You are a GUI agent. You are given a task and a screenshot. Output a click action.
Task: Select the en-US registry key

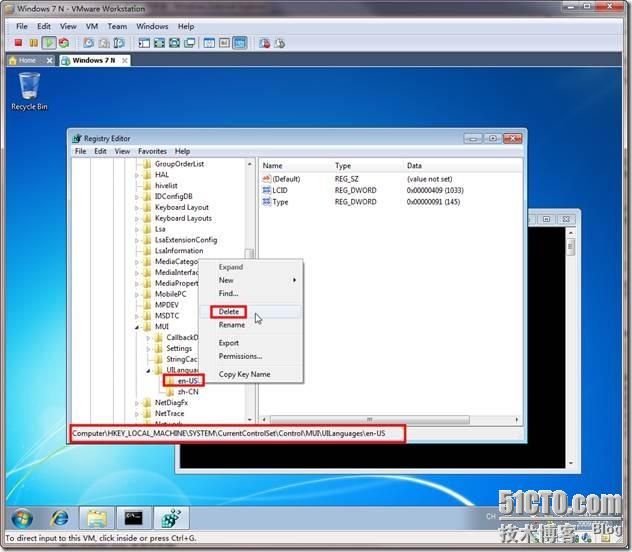188,381
